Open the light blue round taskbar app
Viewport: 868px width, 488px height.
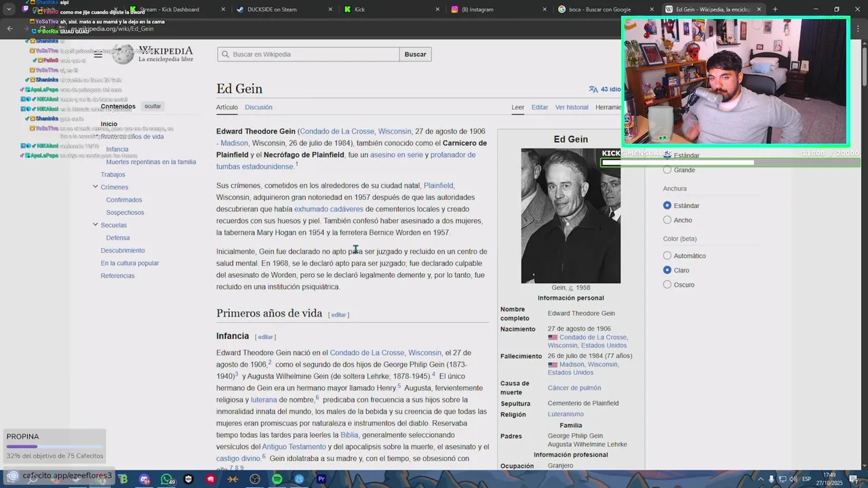299,479
